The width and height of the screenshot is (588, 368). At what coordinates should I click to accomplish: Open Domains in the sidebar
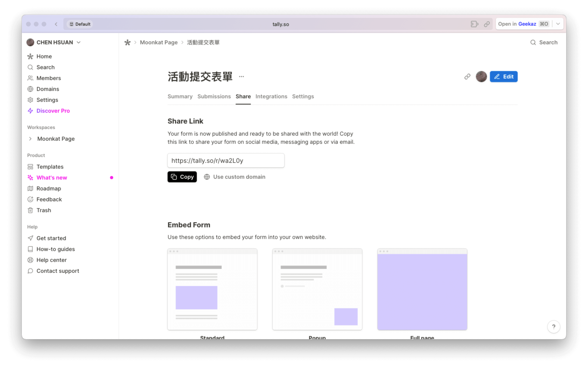(x=48, y=89)
